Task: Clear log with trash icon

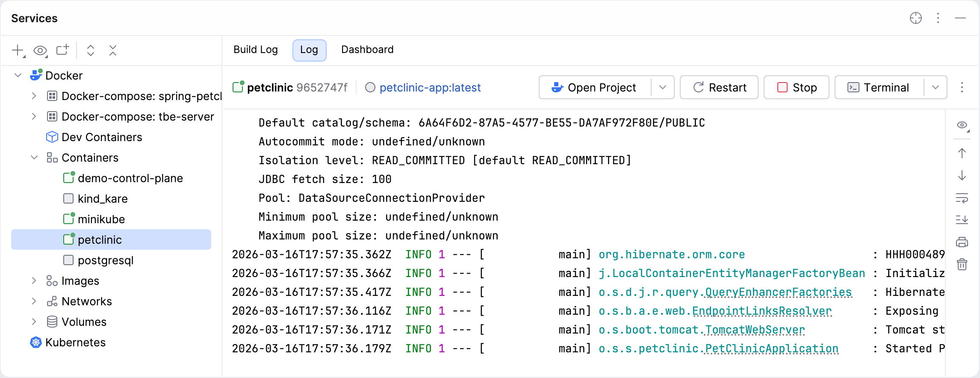Action: point(962,264)
